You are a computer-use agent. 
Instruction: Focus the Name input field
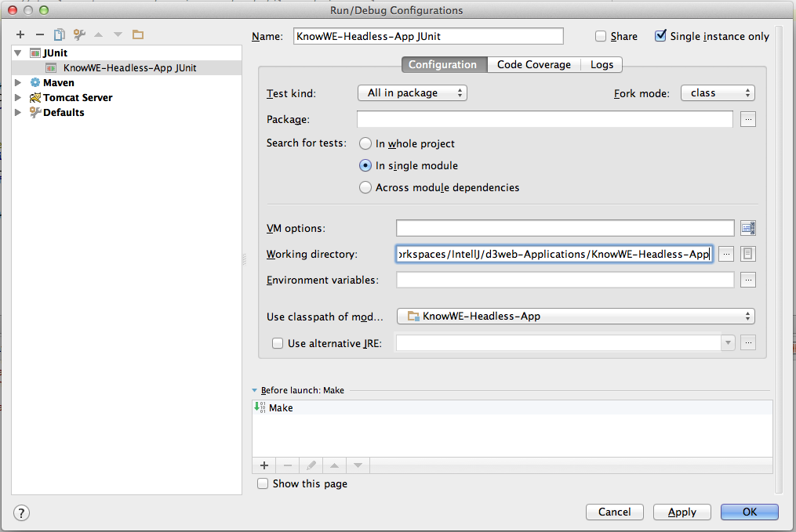pos(428,36)
